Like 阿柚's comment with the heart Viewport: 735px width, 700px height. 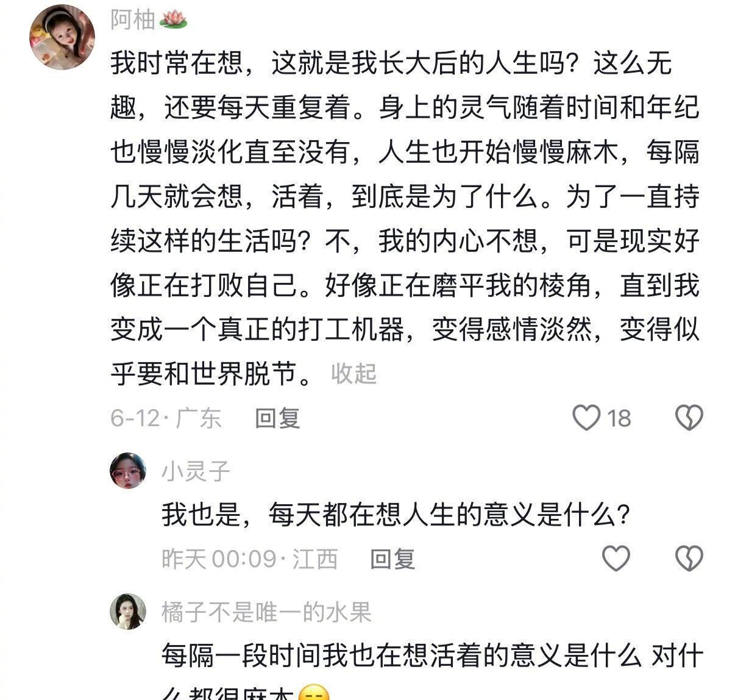[586, 418]
